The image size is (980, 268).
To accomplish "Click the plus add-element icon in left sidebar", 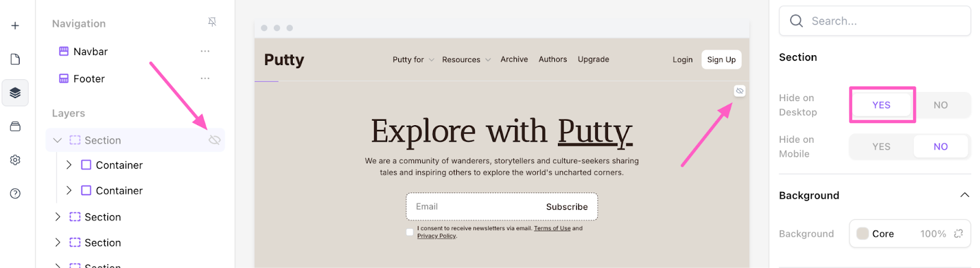I will coord(15,26).
